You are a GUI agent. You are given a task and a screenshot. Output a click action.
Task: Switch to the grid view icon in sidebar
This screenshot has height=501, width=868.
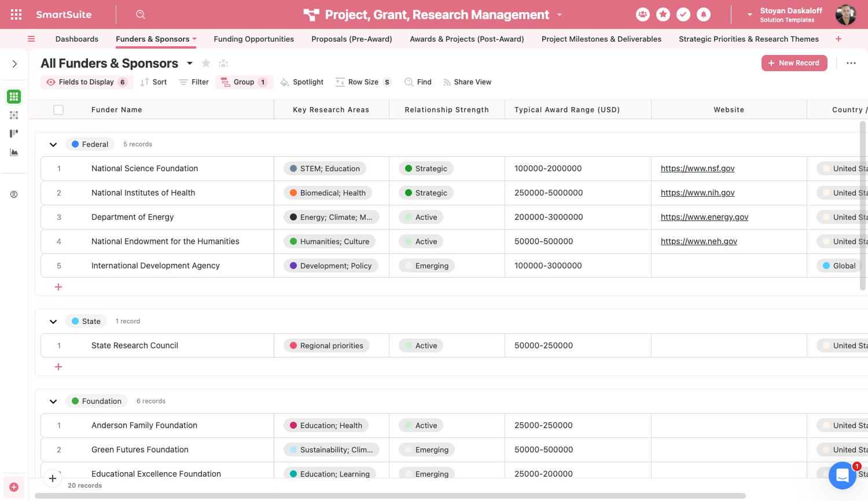14,97
